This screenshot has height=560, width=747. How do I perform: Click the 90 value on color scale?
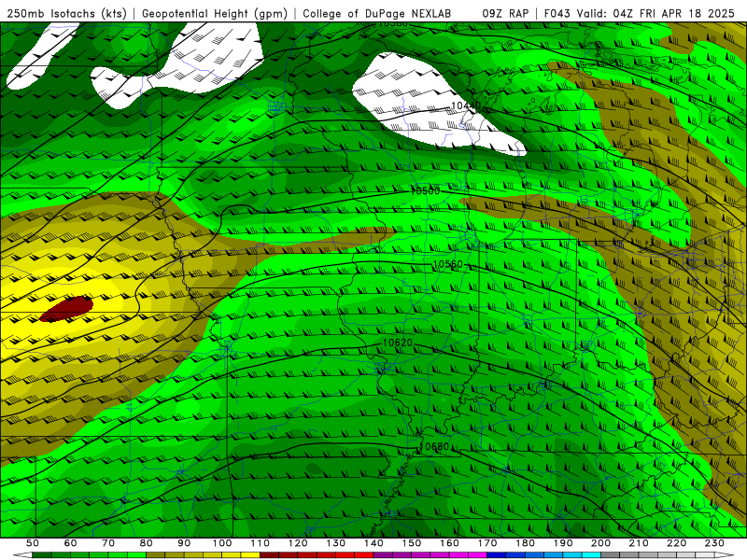pos(184,543)
